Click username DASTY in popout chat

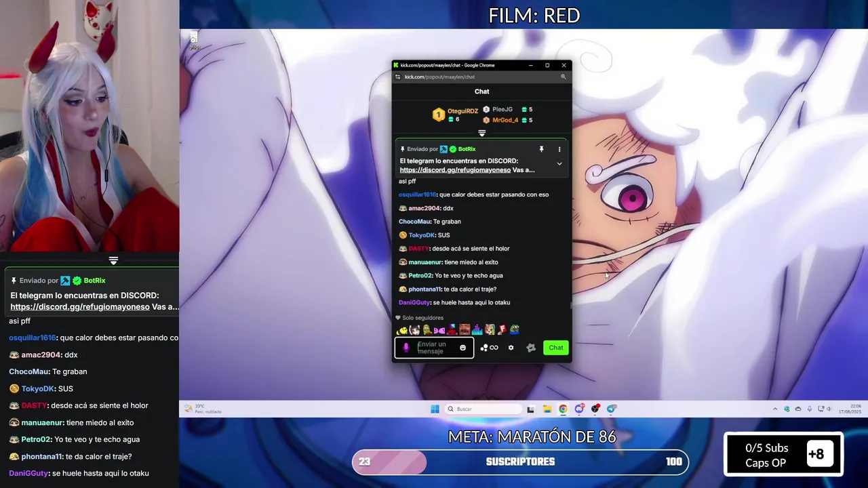pos(418,249)
